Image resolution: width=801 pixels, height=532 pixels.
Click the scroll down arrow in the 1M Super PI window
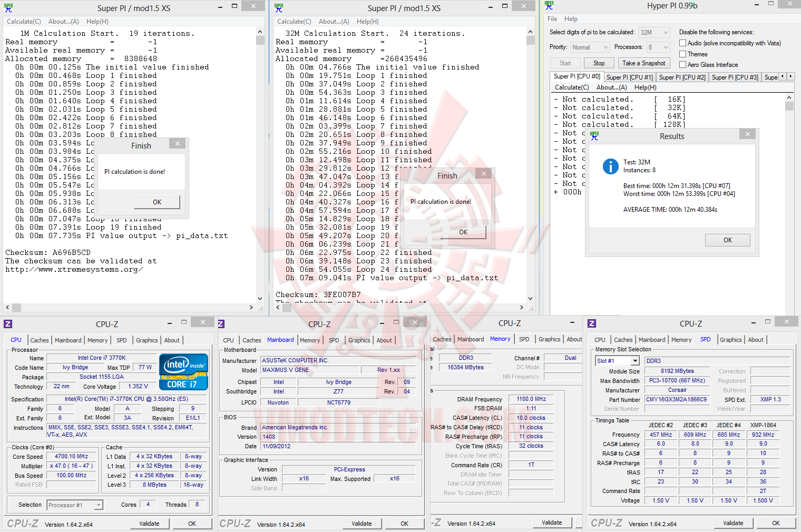click(x=260, y=298)
